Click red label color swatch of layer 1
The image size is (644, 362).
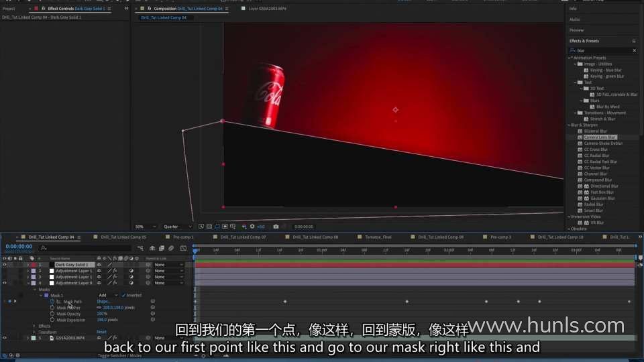pyautogui.click(x=34, y=265)
